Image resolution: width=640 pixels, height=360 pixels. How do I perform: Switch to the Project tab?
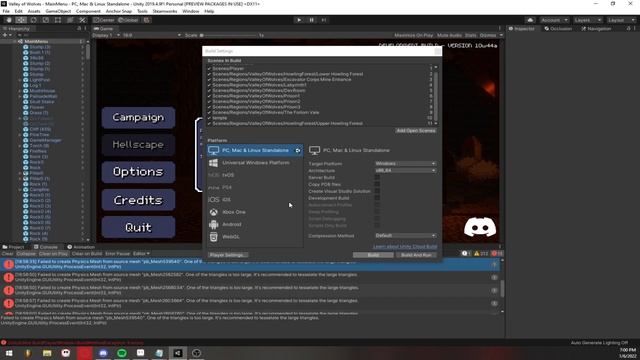click(x=13, y=247)
